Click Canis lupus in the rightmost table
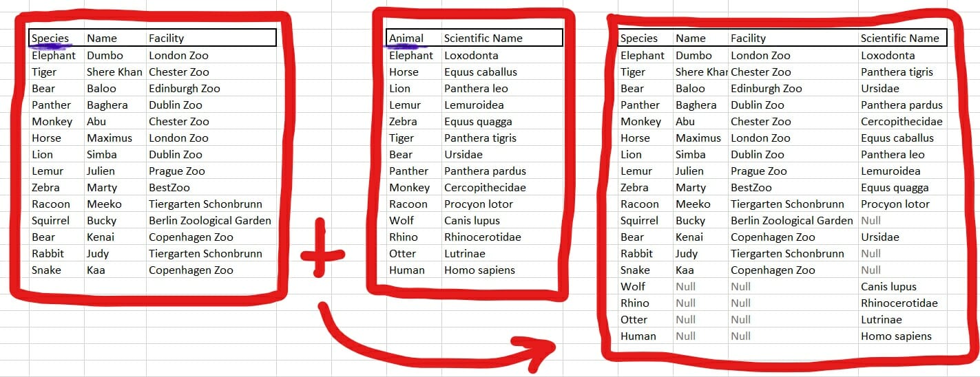The width and height of the screenshot is (980, 377). point(888,287)
